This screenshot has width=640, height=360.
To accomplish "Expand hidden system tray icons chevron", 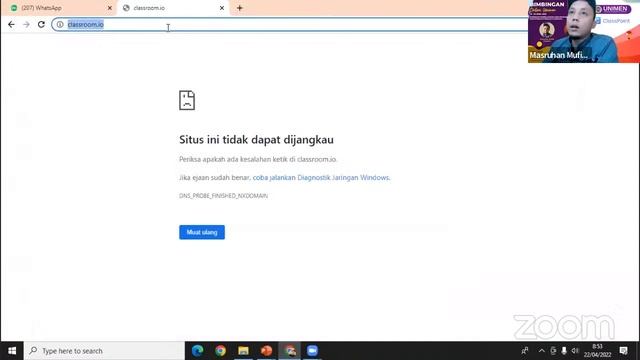I will click(542, 351).
